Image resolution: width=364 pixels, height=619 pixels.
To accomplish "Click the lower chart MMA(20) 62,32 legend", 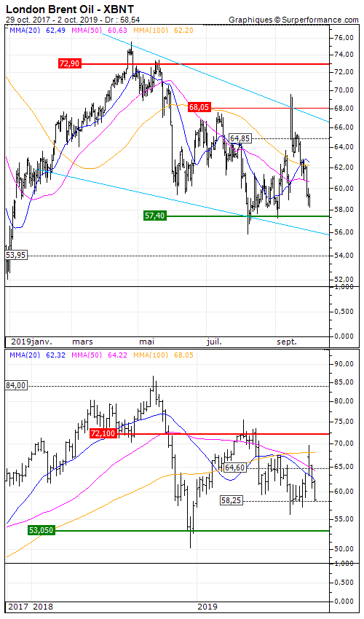I will 38,355.
